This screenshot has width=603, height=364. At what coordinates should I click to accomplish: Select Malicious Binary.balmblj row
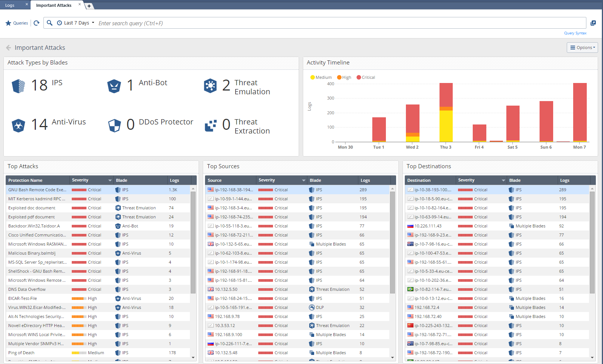pos(98,253)
